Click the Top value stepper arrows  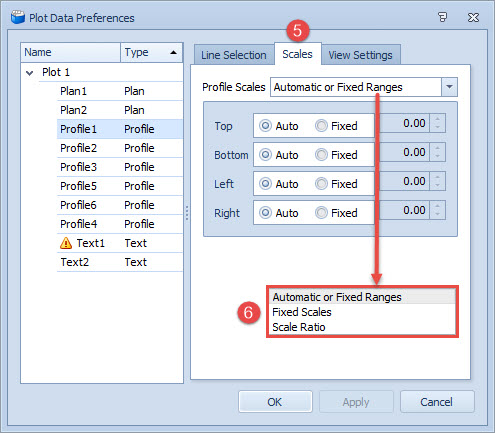(437, 123)
